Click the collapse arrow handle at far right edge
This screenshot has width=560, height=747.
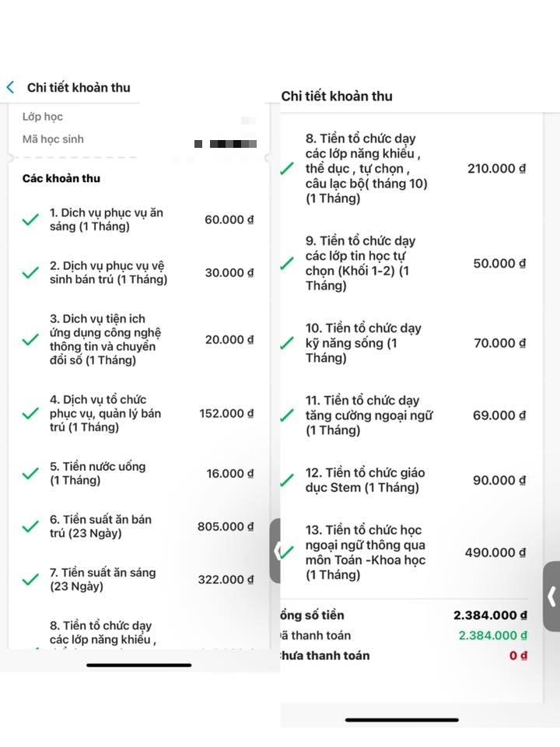click(551, 596)
